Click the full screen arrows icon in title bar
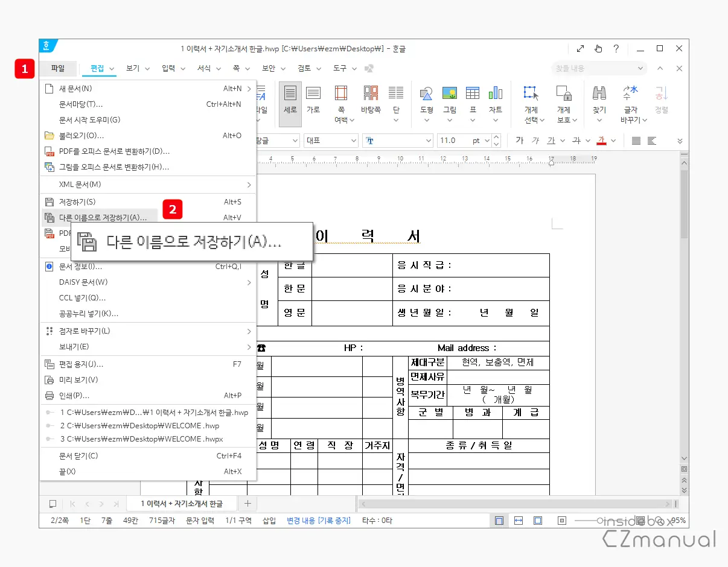Viewport: 728px width, 567px height. [580, 48]
